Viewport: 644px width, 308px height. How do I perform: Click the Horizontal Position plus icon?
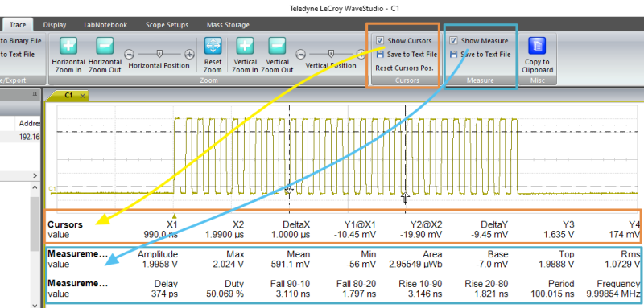(x=189, y=54)
